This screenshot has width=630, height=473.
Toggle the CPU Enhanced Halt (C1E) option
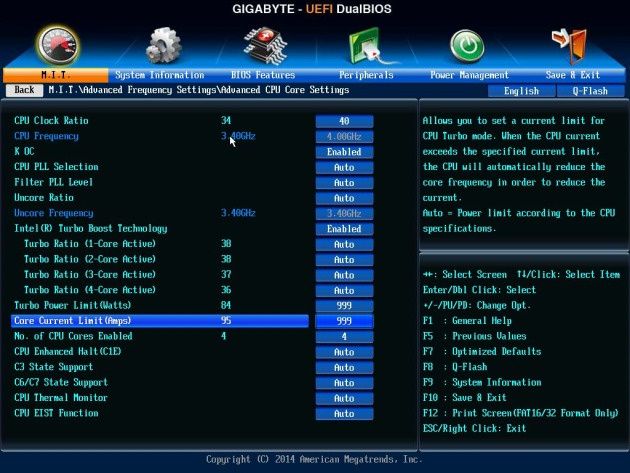344,352
